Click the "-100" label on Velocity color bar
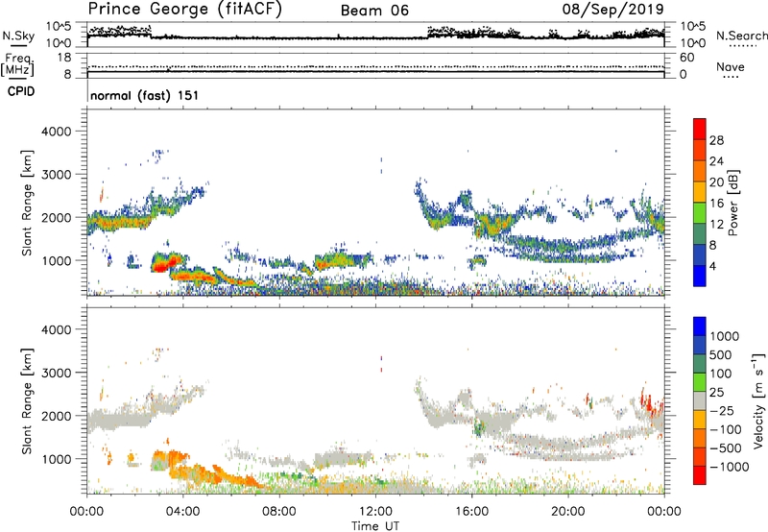768x532 pixels. pos(725,429)
